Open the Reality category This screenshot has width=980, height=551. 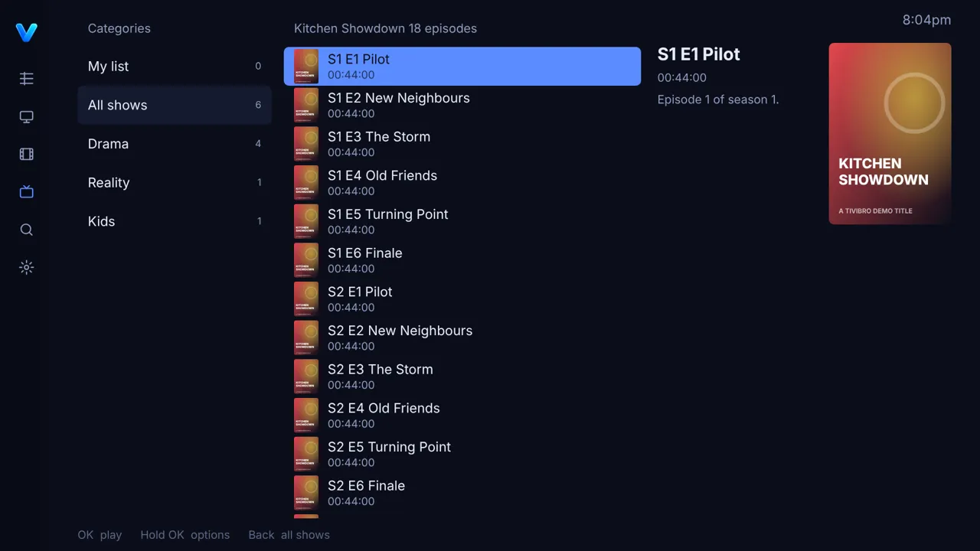tap(175, 183)
